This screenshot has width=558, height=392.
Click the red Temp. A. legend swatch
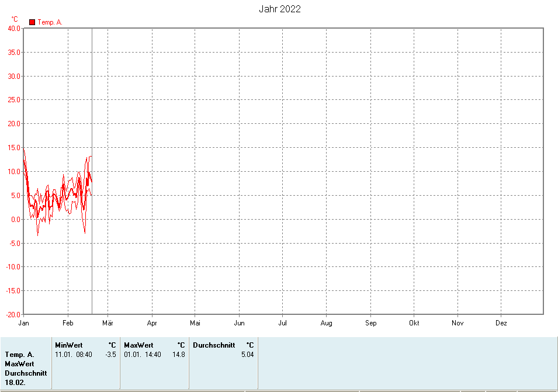(x=32, y=22)
